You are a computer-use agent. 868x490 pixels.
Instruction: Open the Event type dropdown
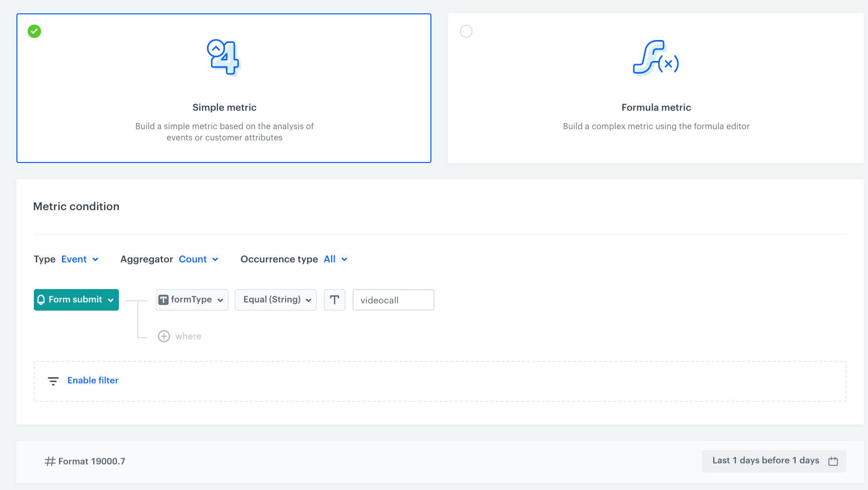click(79, 259)
